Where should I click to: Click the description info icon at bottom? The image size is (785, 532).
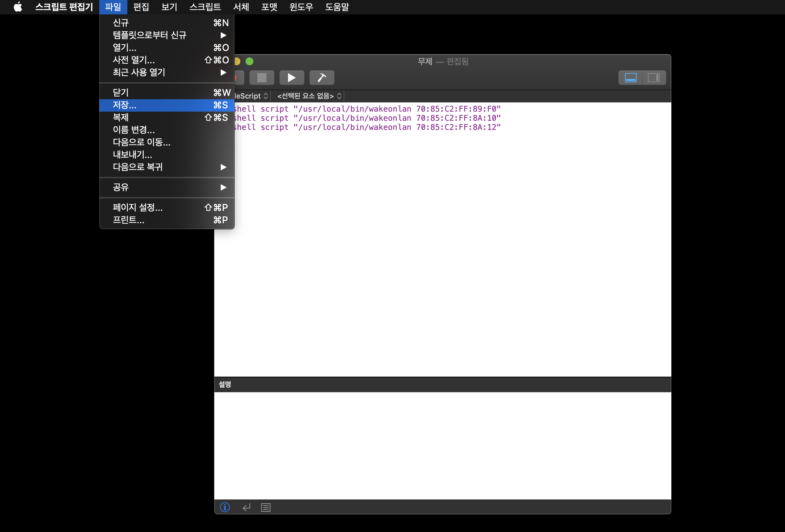pos(225,507)
